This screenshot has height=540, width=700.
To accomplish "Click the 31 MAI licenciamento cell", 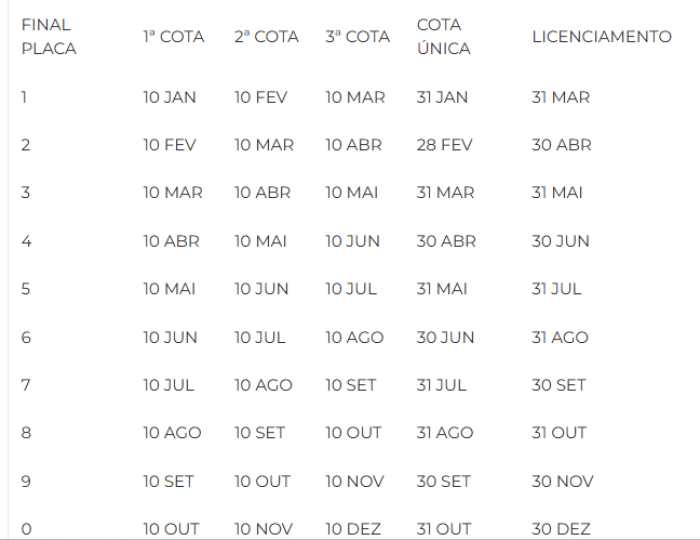I will (557, 193).
